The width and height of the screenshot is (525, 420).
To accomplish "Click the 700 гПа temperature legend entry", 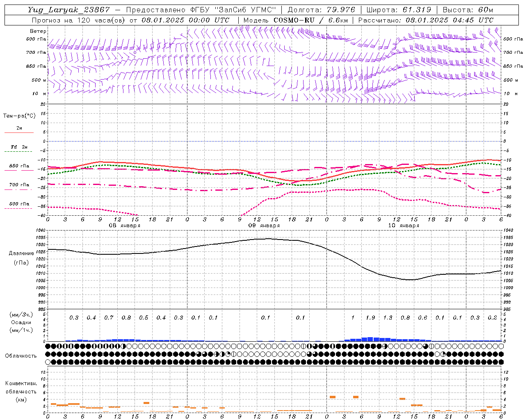I will pos(19,185).
